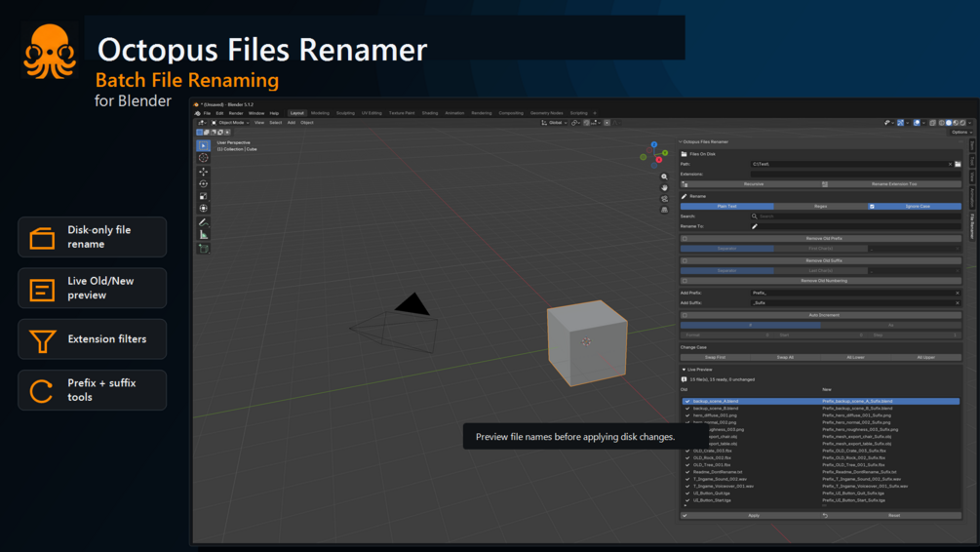Click the viewport navigation axis gizmo

654,154
